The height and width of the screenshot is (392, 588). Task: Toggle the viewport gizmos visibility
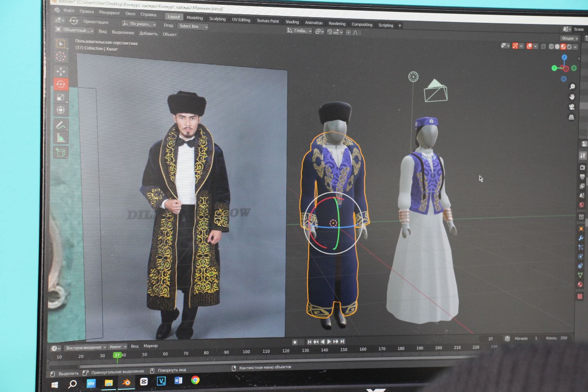(515, 46)
